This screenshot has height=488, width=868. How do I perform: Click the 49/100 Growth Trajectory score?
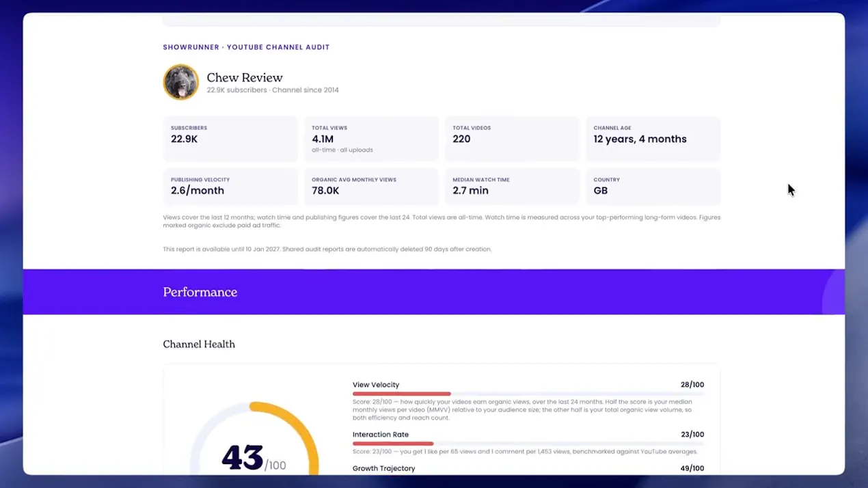point(692,469)
